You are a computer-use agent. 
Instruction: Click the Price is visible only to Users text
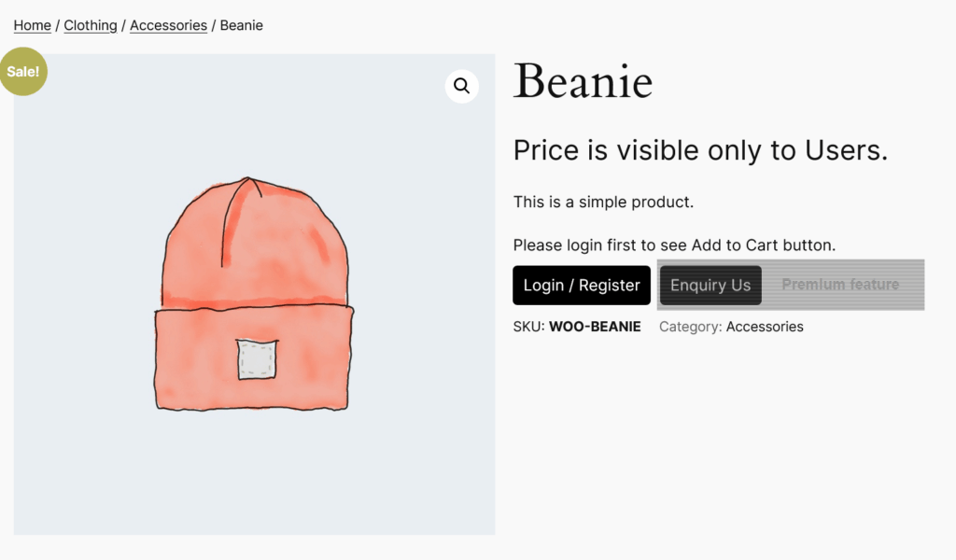700,150
